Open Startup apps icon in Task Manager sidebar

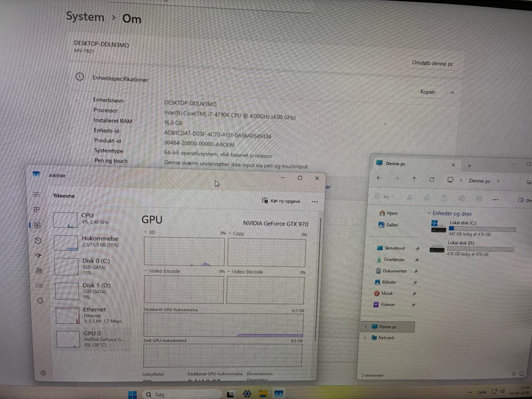tap(38, 255)
